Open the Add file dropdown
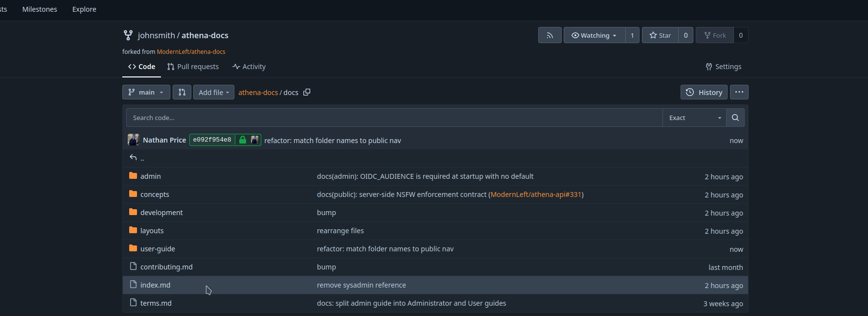 (x=214, y=92)
